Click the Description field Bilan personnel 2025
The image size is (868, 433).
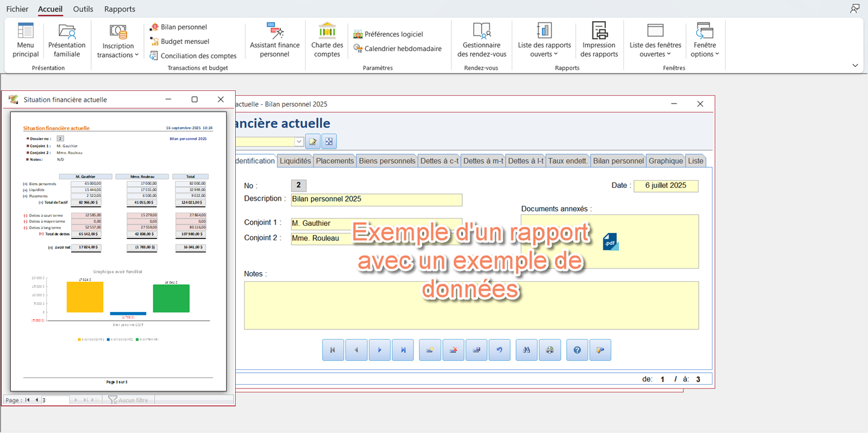pyautogui.click(x=376, y=199)
